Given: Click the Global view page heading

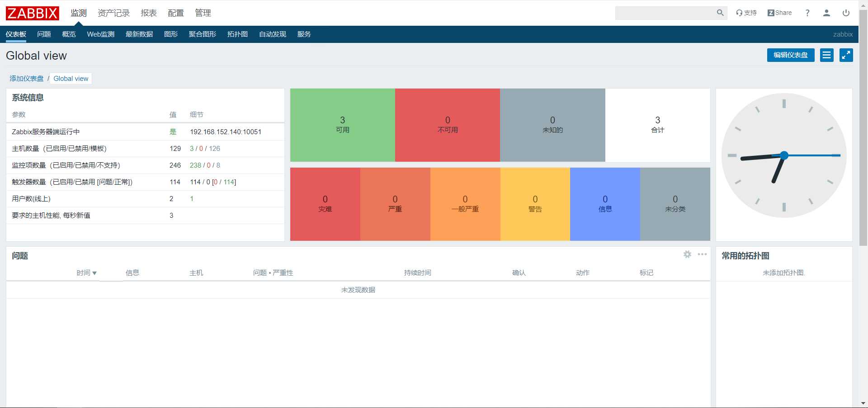Looking at the screenshot, I should [x=36, y=56].
